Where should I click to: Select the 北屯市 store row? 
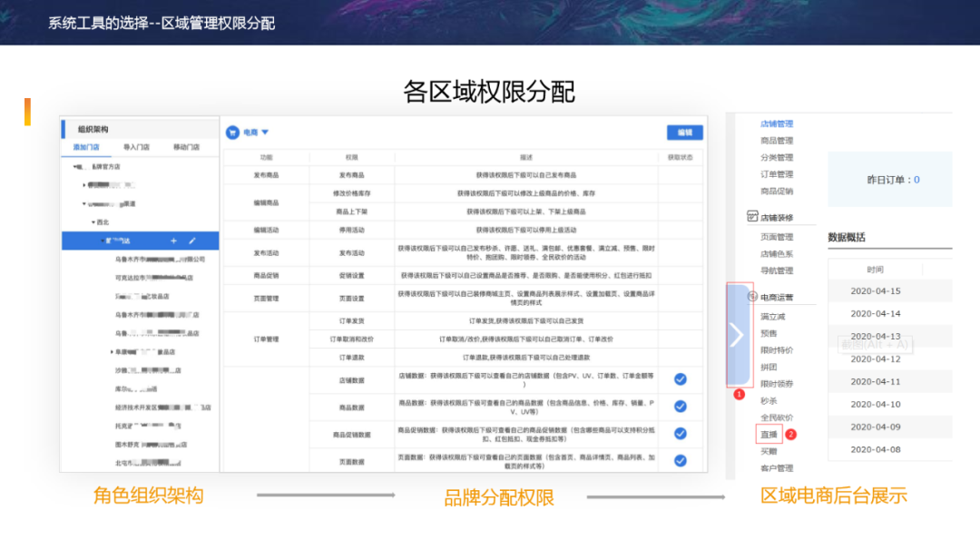(x=148, y=463)
